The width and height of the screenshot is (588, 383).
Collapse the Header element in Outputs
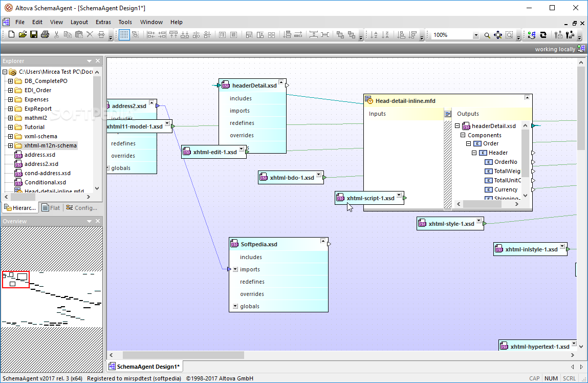474,153
